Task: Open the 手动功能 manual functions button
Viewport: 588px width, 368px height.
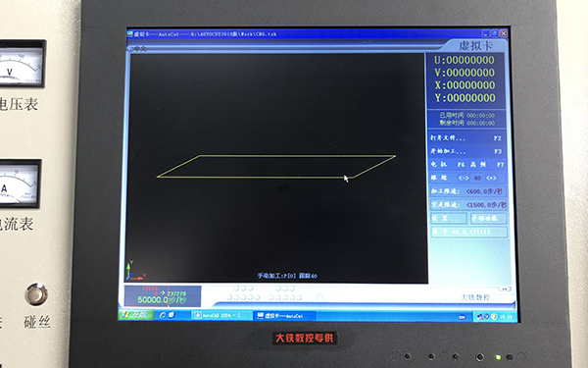Action: 488,218
